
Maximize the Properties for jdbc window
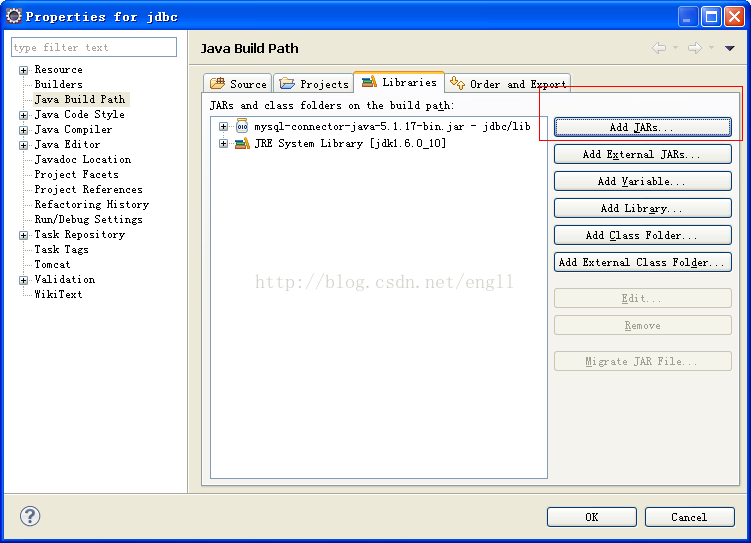[711, 17]
